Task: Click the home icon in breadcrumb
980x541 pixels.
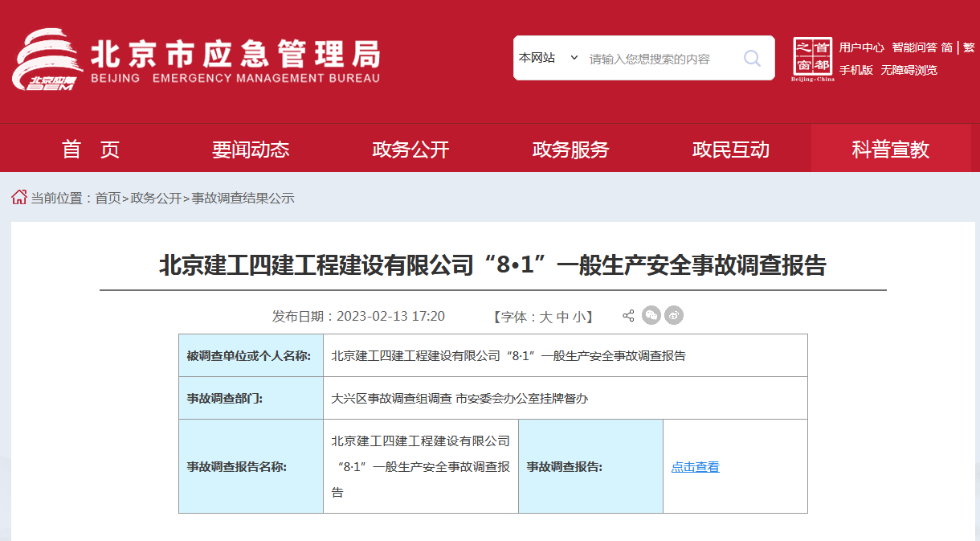Action: [x=19, y=197]
